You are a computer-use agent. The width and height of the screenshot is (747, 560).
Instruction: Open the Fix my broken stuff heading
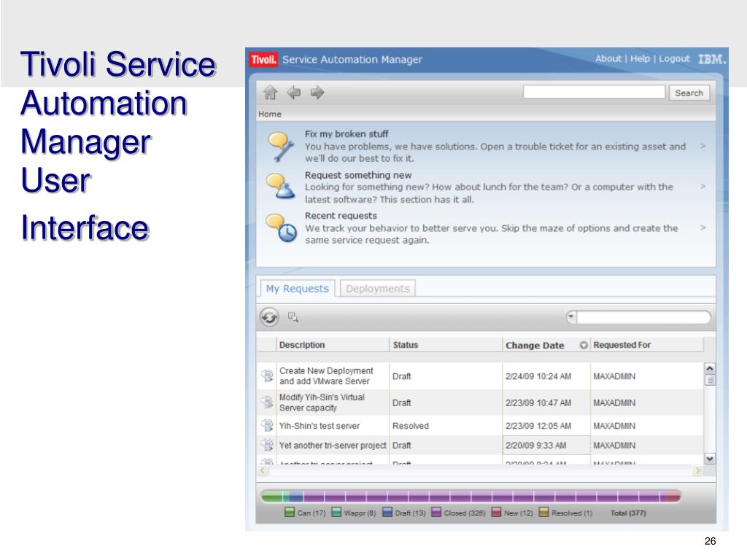pyautogui.click(x=347, y=134)
